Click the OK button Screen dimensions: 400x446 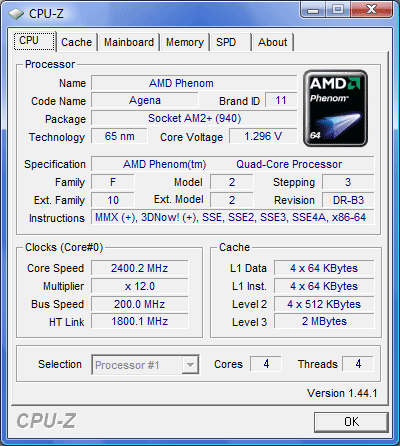[x=351, y=422]
